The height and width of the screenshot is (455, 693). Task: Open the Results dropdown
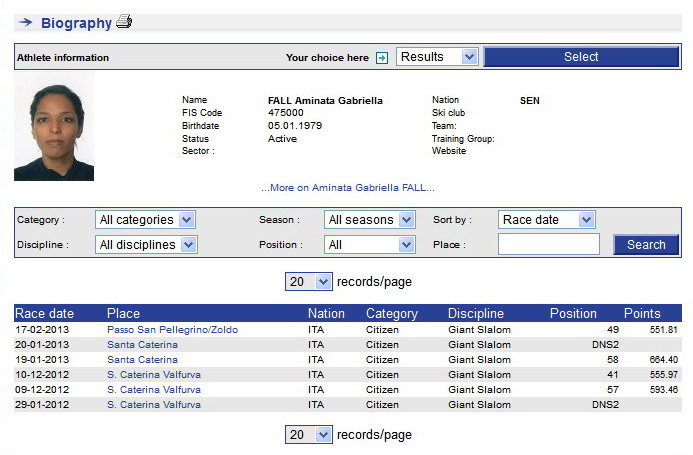tap(438, 57)
